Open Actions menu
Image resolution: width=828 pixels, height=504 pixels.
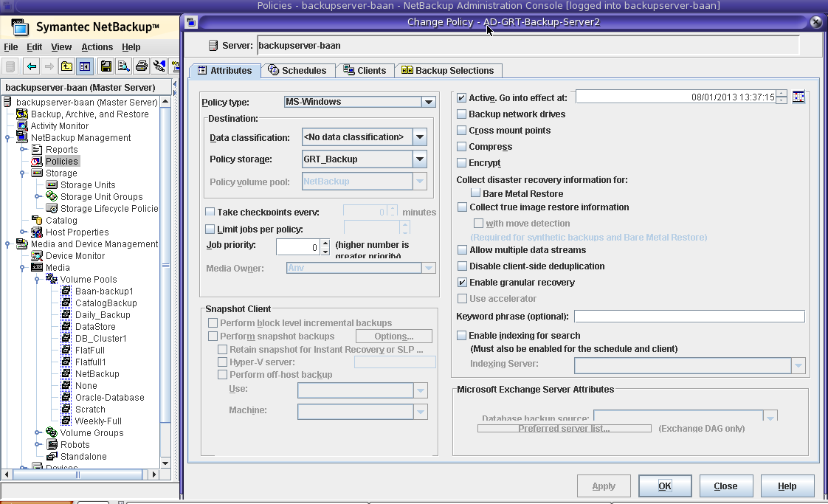click(x=97, y=47)
